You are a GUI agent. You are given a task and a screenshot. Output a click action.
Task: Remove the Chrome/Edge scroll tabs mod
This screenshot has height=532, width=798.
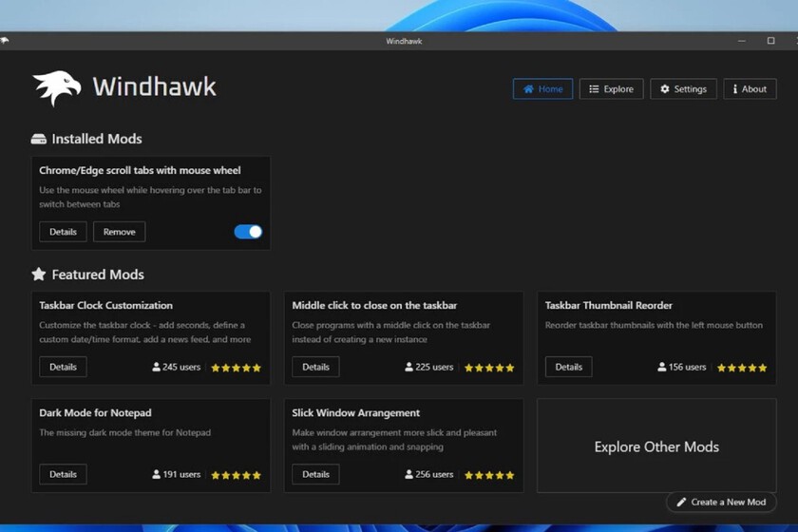tap(119, 232)
